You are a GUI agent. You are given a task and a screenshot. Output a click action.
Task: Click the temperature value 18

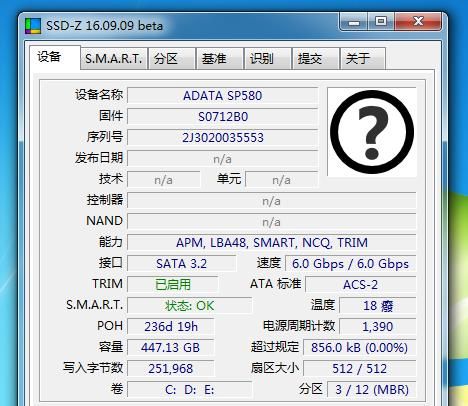click(x=378, y=306)
